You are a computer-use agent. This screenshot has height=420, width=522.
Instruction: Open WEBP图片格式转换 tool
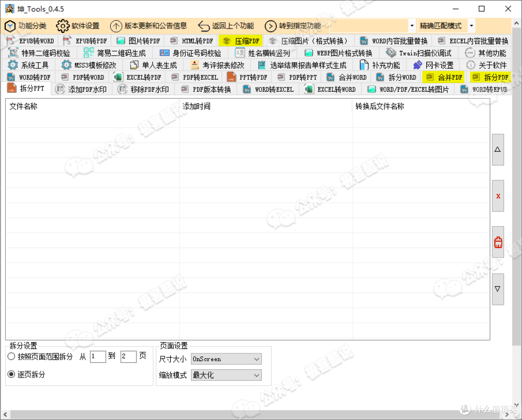[338, 53]
